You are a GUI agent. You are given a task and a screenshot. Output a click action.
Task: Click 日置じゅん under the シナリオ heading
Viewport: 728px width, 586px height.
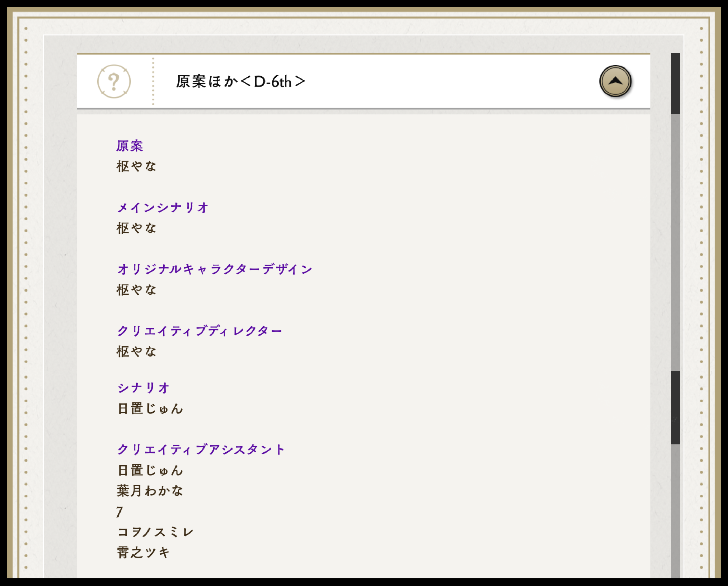coord(150,409)
